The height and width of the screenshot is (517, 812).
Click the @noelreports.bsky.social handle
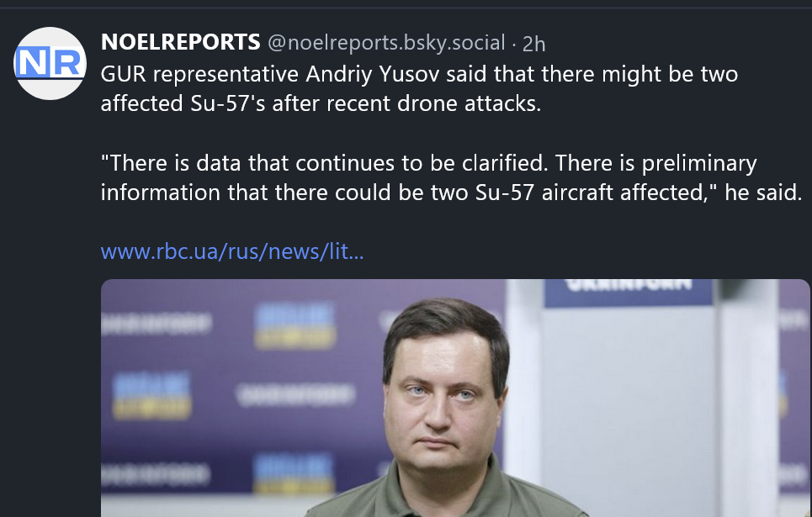[386, 43]
